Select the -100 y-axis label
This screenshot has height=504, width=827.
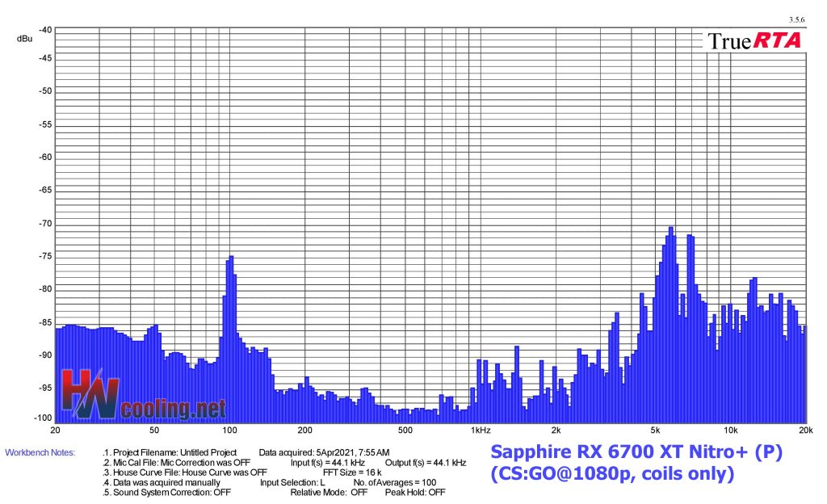tap(44, 418)
